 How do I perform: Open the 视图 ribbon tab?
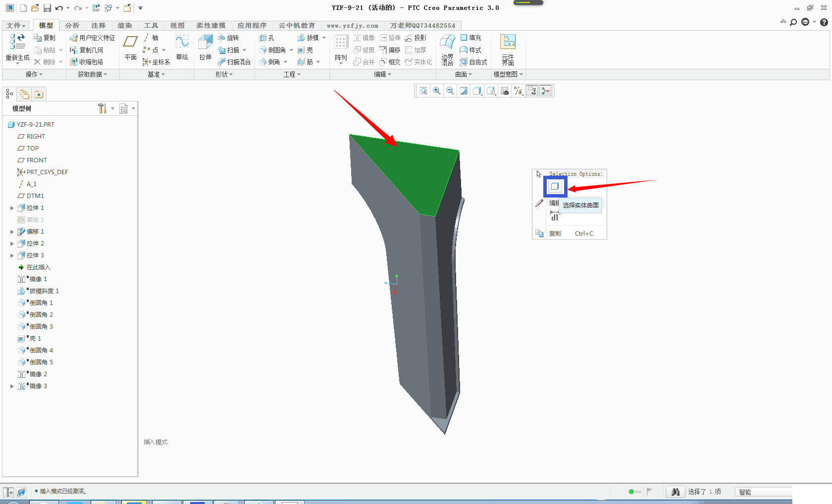tap(177, 25)
